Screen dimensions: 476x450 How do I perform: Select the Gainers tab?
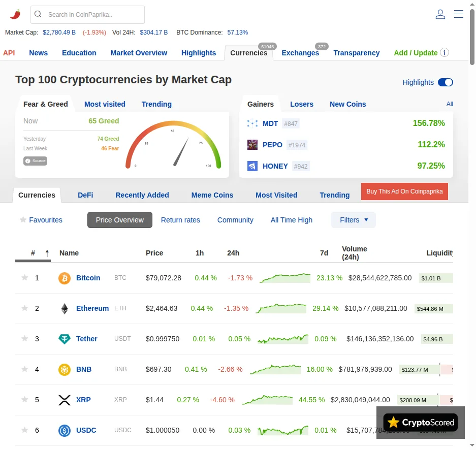(x=261, y=104)
